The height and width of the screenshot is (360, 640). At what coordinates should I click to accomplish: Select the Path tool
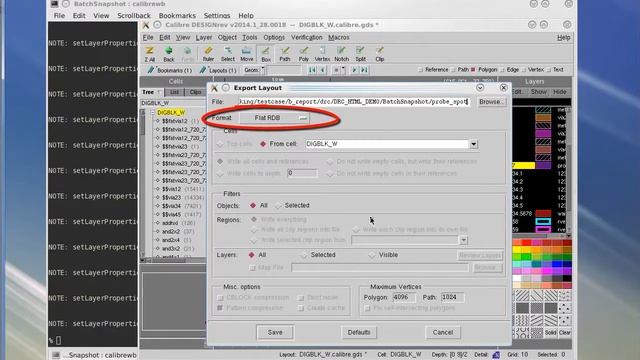coord(285,54)
